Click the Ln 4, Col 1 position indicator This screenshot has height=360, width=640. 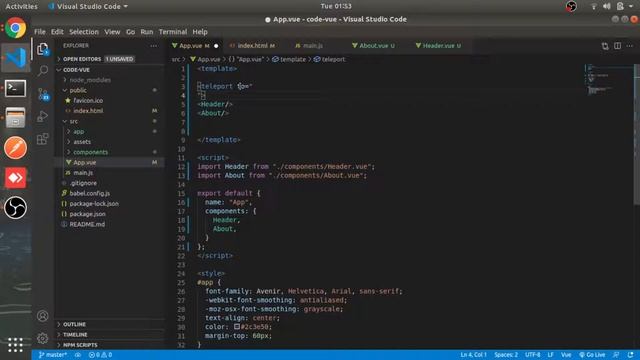pyautogui.click(x=473, y=355)
